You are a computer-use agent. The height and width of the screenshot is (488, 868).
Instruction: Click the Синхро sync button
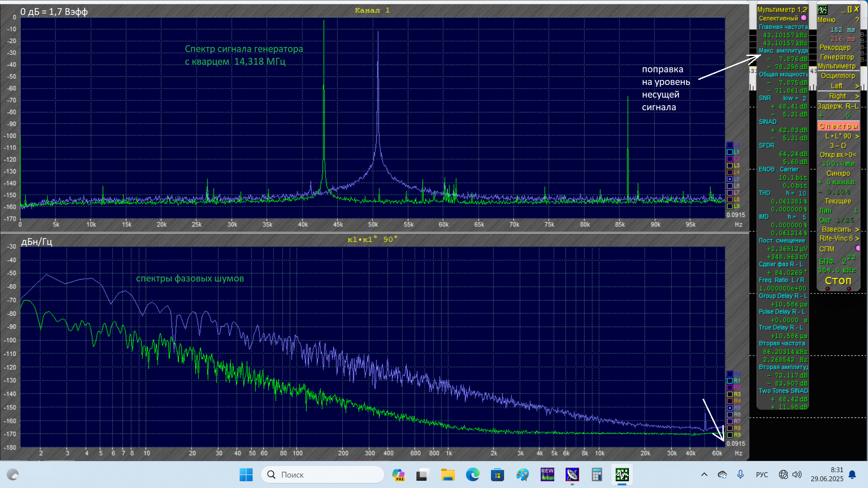point(838,174)
